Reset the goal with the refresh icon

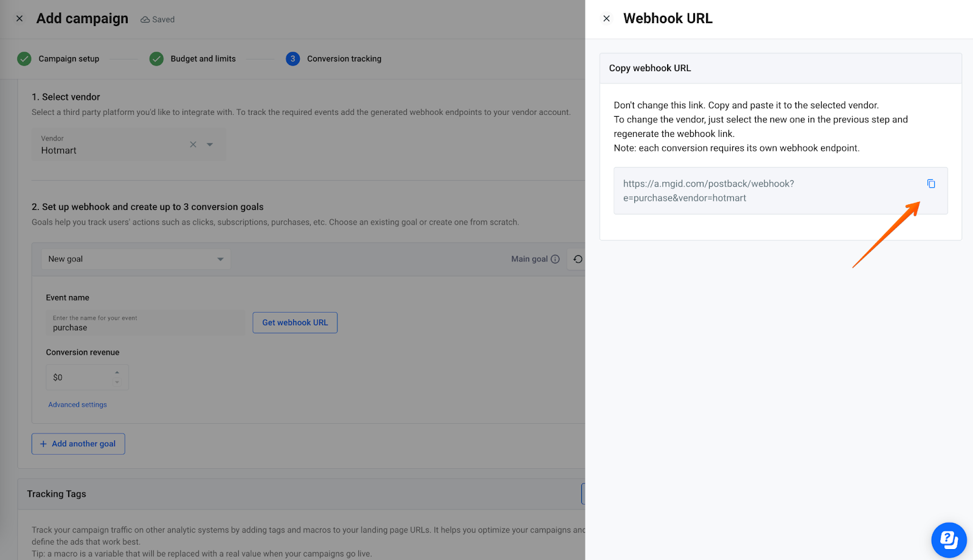[x=577, y=258]
